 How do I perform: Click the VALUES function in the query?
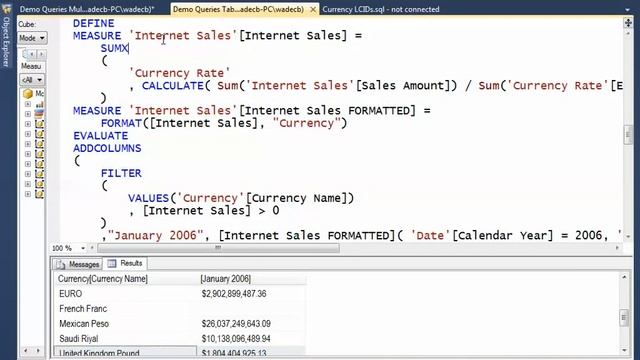coord(149,198)
